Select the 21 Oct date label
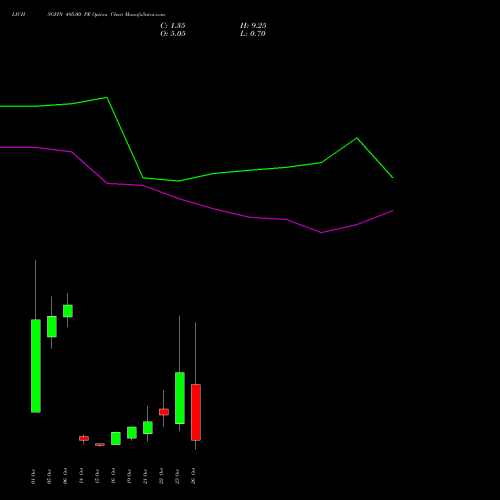The height and width of the screenshot is (500, 500). pyautogui.click(x=145, y=476)
